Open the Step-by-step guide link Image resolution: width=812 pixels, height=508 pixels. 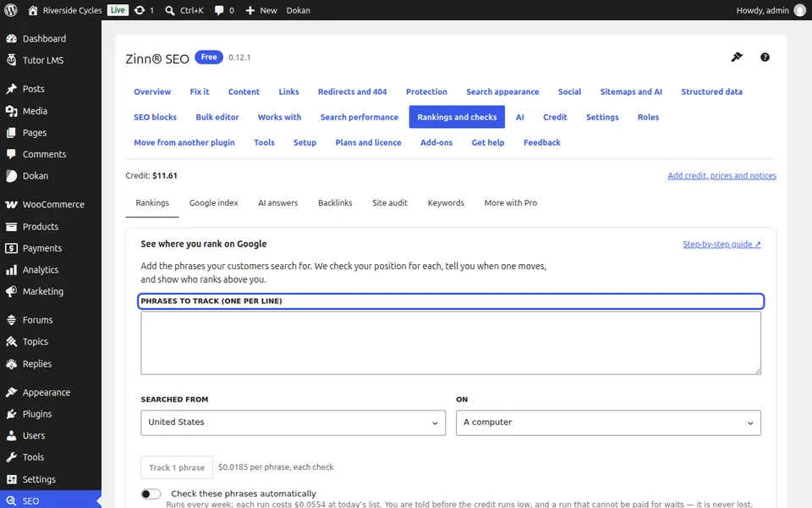pos(721,244)
